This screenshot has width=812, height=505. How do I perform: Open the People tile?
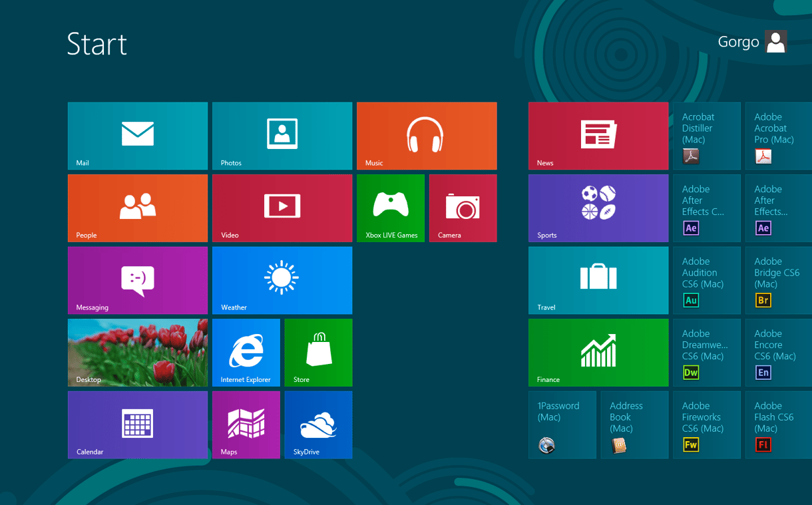tap(138, 208)
